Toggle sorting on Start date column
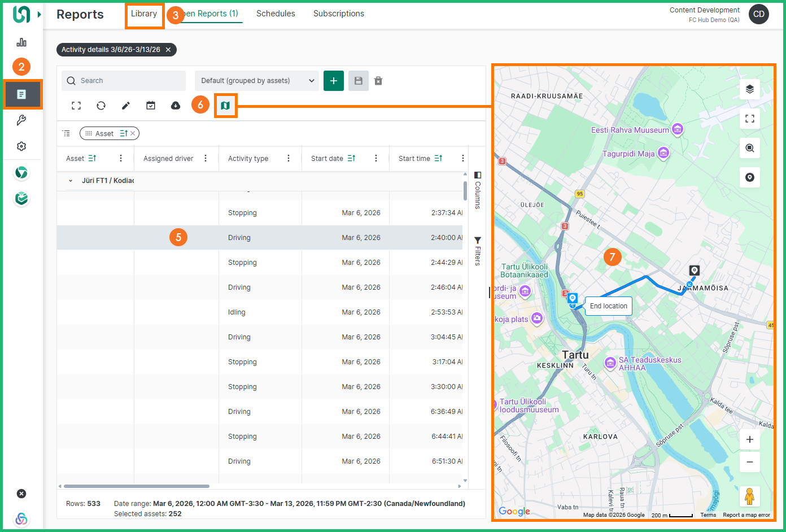 click(351, 159)
